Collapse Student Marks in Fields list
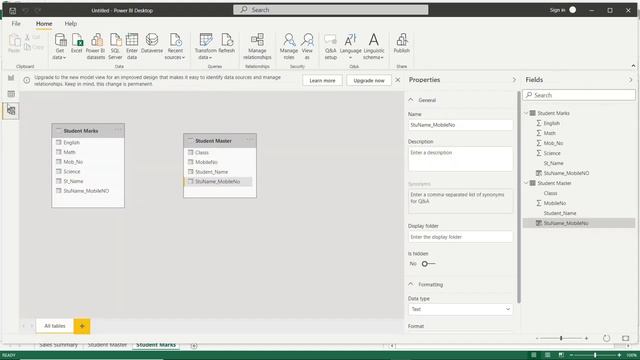The height and width of the screenshot is (360, 640). [x=526, y=113]
